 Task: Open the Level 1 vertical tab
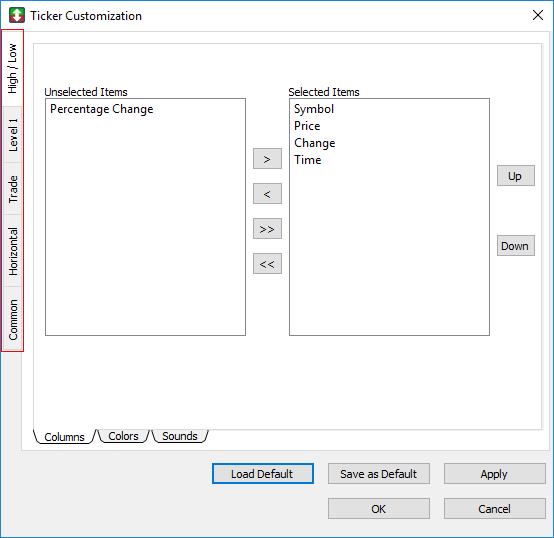tap(12, 135)
